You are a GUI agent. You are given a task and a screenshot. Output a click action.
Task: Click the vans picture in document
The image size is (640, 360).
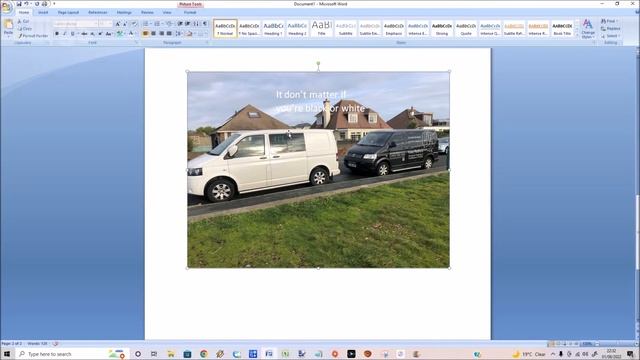[318, 170]
